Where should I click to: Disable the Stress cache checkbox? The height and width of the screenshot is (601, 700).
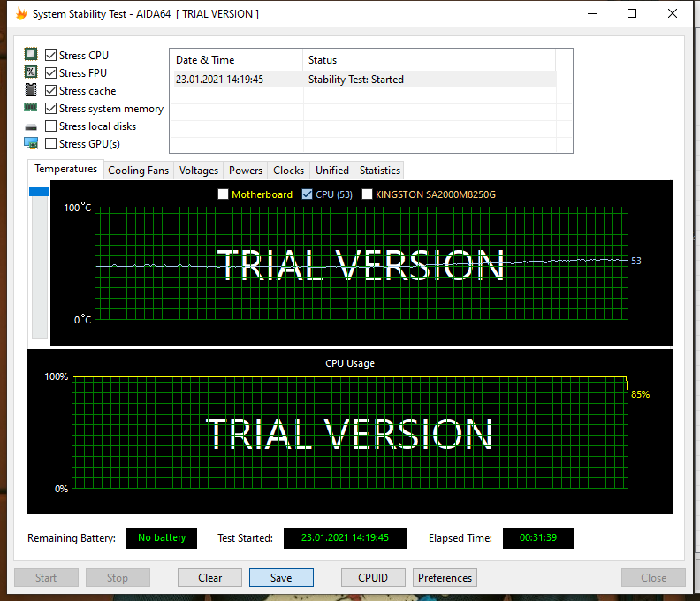point(51,91)
